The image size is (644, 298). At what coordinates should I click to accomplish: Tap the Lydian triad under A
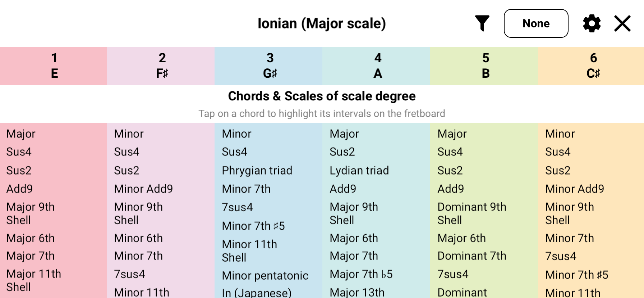pos(359,170)
